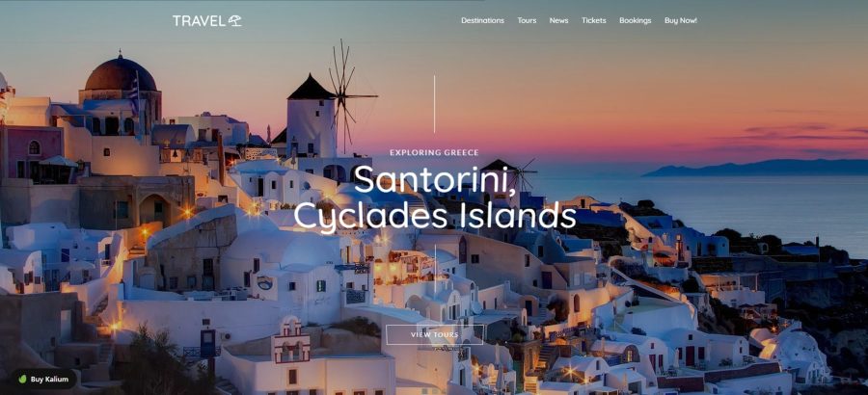Screen dimensions: 868x395
Task: Click the thin vertical line above the subtitle
Action: click(x=435, y=105)
